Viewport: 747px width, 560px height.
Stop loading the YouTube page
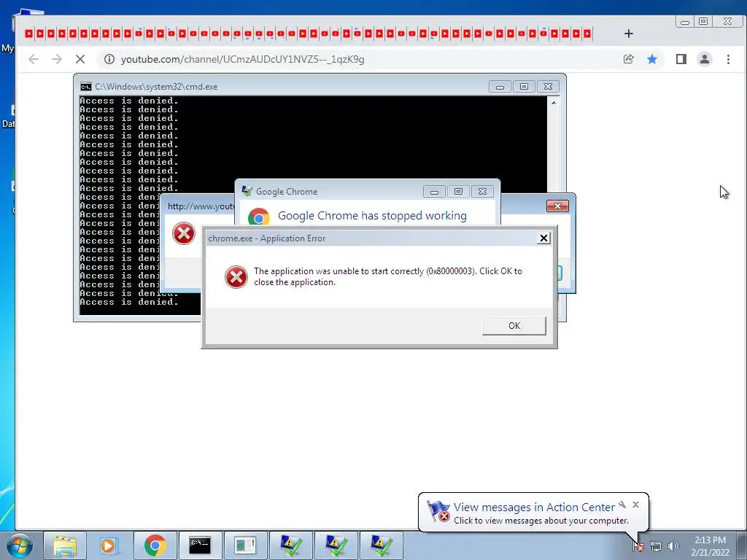tap(80, 59)
